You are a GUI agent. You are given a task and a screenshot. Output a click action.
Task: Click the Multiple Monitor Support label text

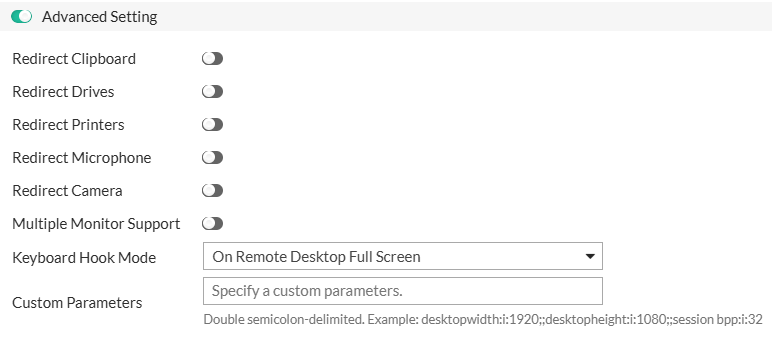[96, 224]
